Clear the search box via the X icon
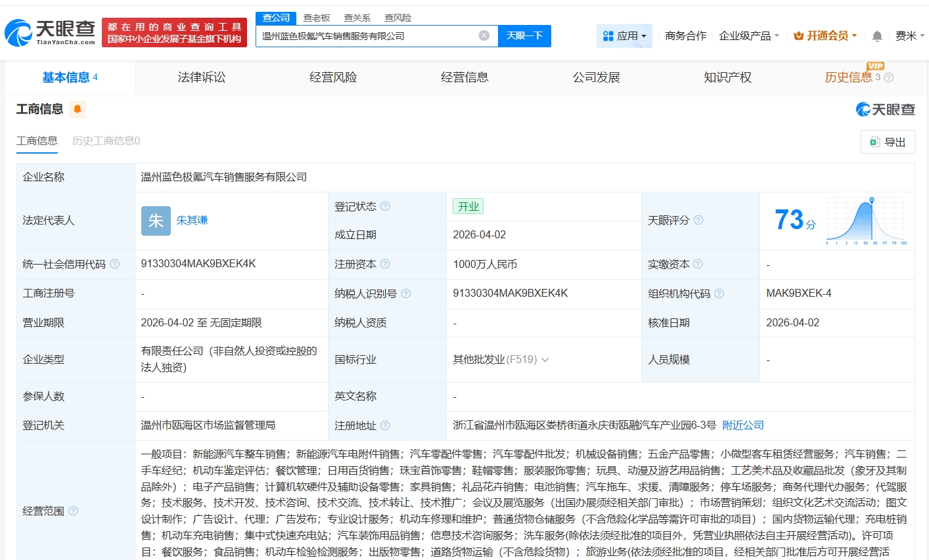The height and width of the screenshot is (560, 929). [484, 36]
